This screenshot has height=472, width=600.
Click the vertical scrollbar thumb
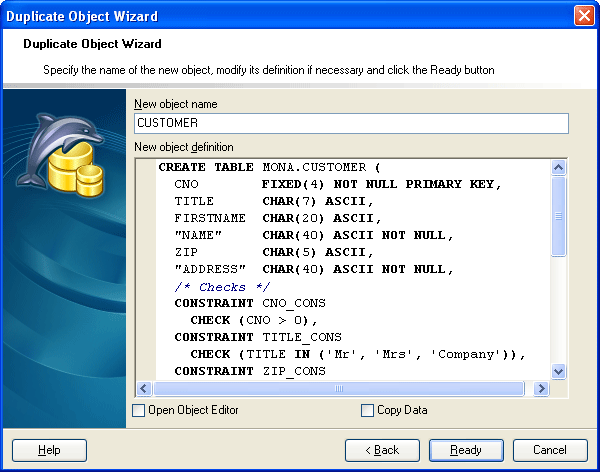coord(559,215)
